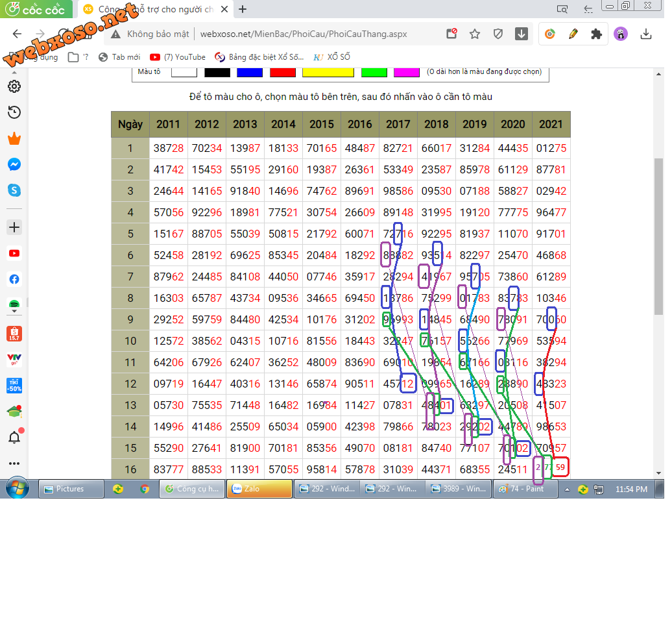Open the Tiki -50% sidebar shortcut
Screen dimensions: 672x618
click(14, 386)
